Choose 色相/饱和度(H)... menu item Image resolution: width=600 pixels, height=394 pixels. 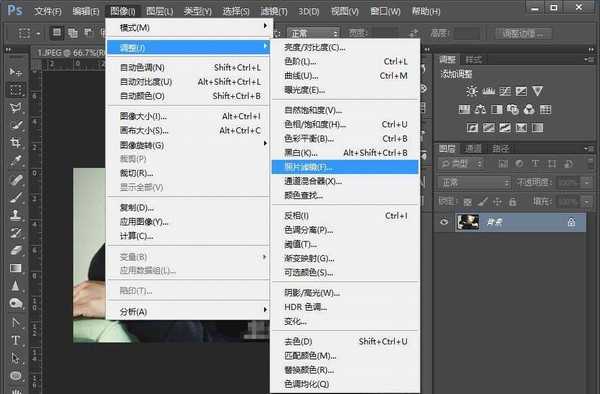(x=345, y=124)
